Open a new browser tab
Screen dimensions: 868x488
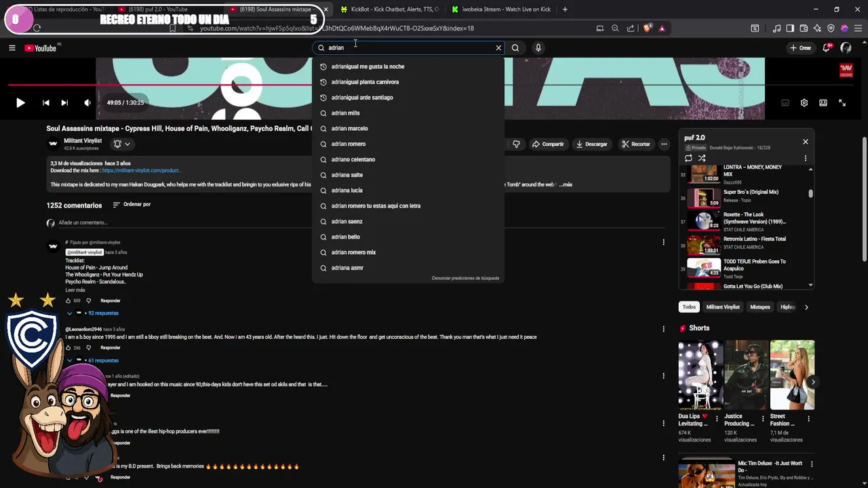point(565,9)
